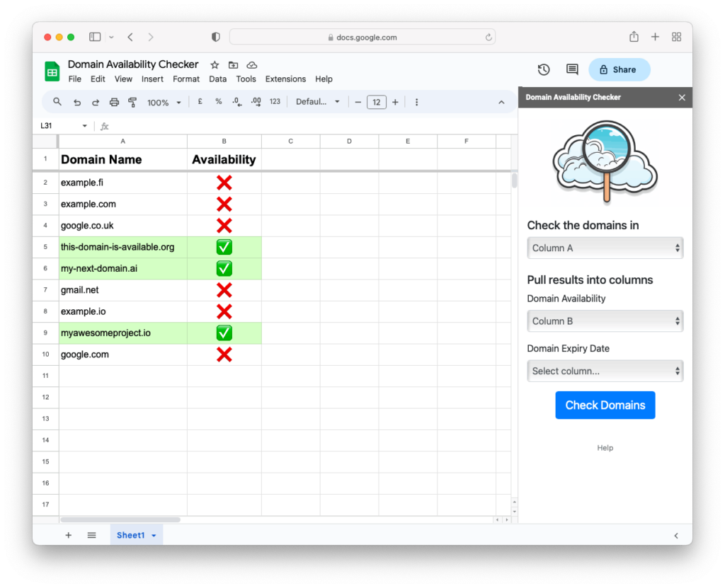The image size is (725, 588).
Task: Activate the paint format tool
Action: click(x=132, y=102)
